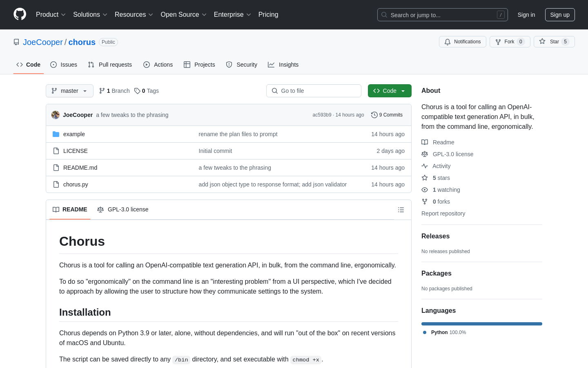Click the Star icon to star repo
The height and width of the screenshot is (368, 588).
point(542,41)
